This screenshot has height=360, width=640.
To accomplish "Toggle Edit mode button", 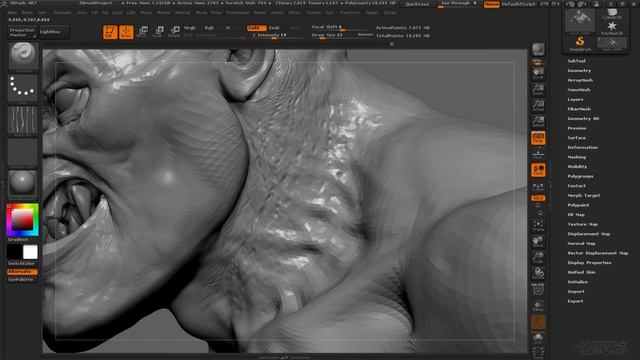I will point(110,32).
